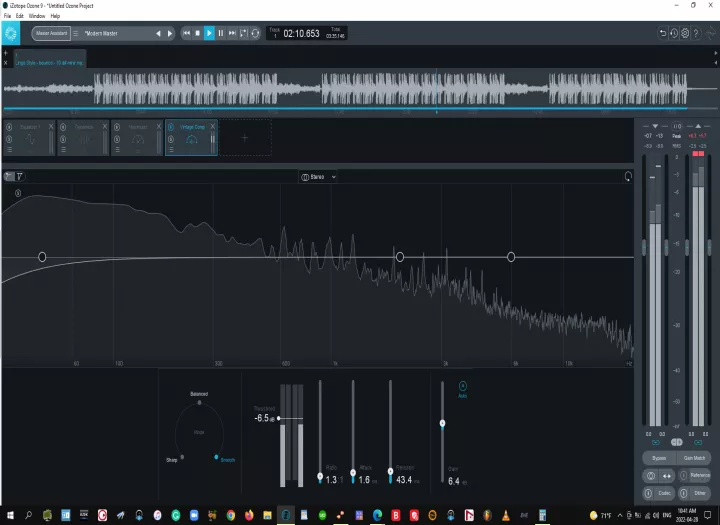The image size is (720, 525).
Task: Add a new track with the plus icon
Action: click(6, 53)
